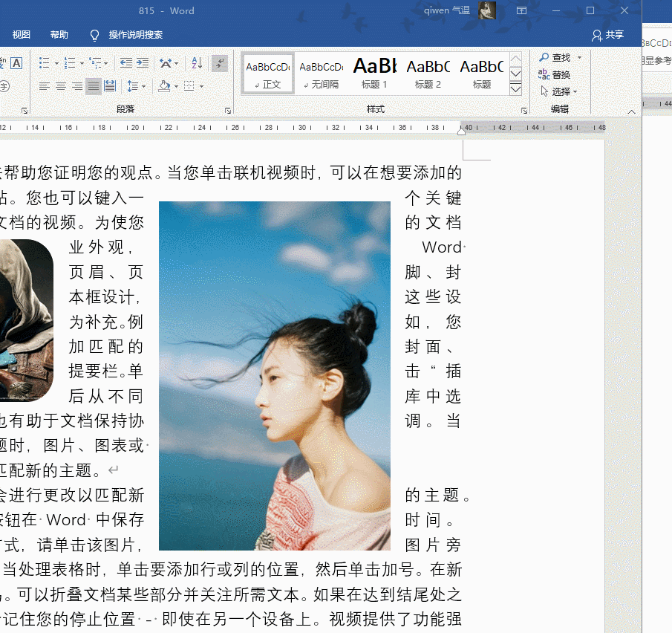Click the sort A-Z icon
672x633 pixels.
click(x=197, y=63)
